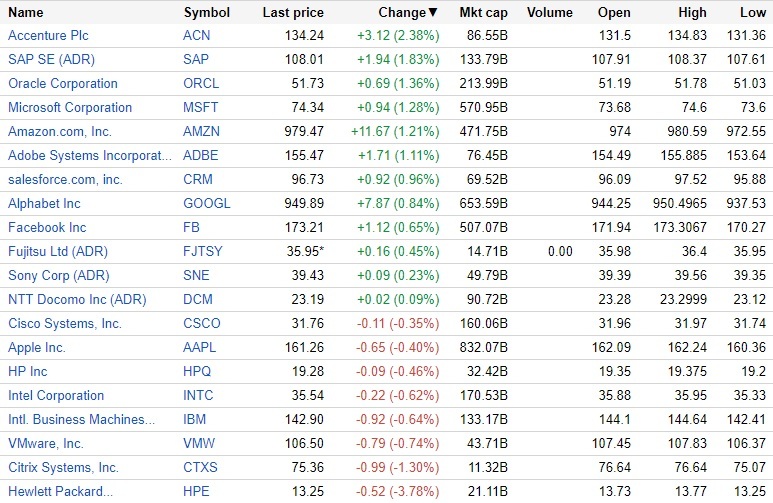Open the MSFT ticker symbol link
The height and width of the screenshot is (503, 773).
point(200,107)
